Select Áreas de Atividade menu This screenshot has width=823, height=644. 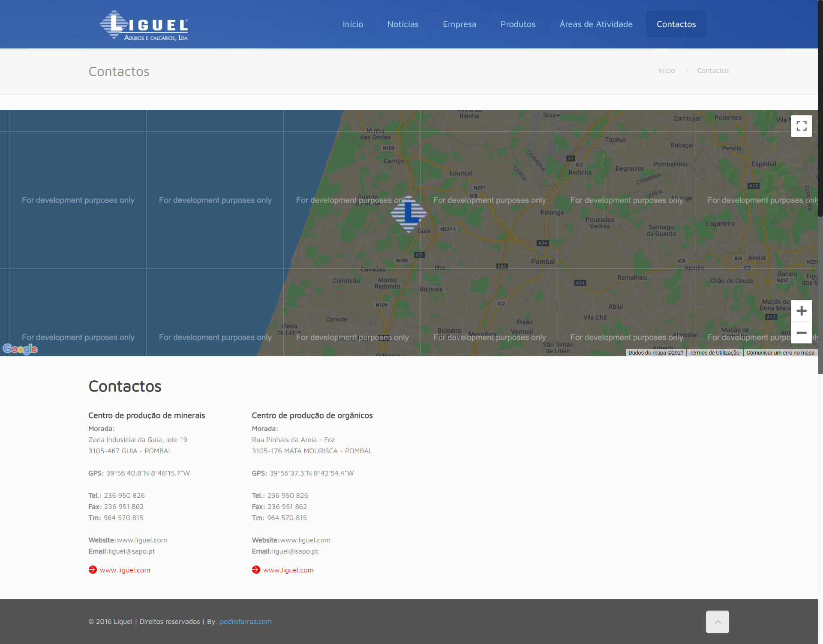click(595, 24)
